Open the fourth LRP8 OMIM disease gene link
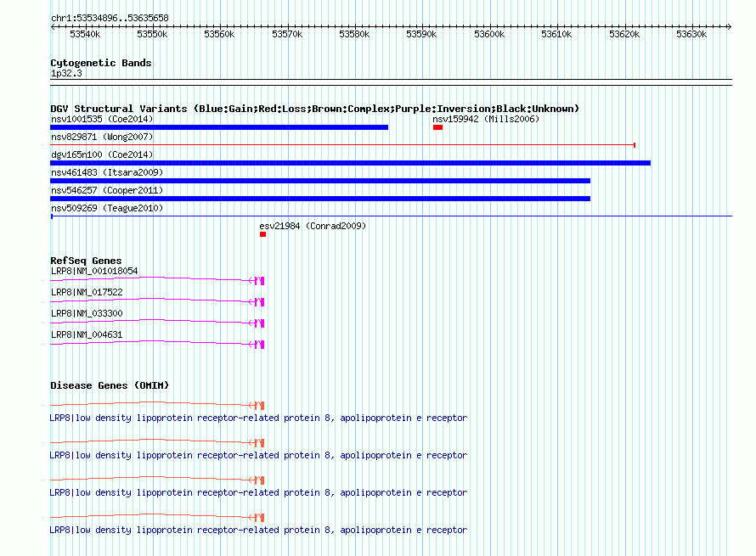756x556 pixels. [258, 530]
